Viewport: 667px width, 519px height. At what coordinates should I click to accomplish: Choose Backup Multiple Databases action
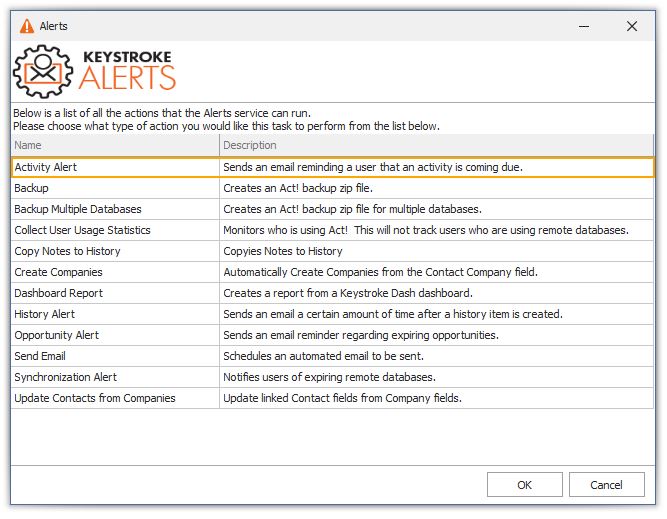click(x=332, y=209)
